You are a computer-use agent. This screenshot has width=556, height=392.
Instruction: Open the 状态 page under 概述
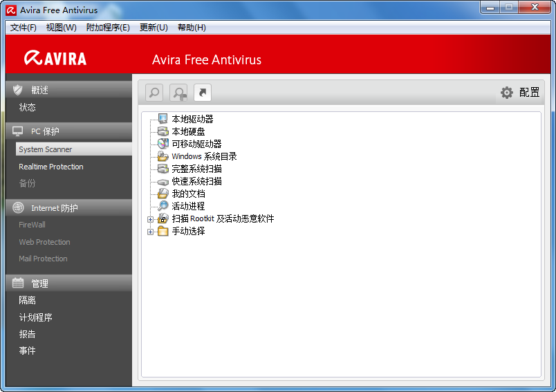point(28,108)
